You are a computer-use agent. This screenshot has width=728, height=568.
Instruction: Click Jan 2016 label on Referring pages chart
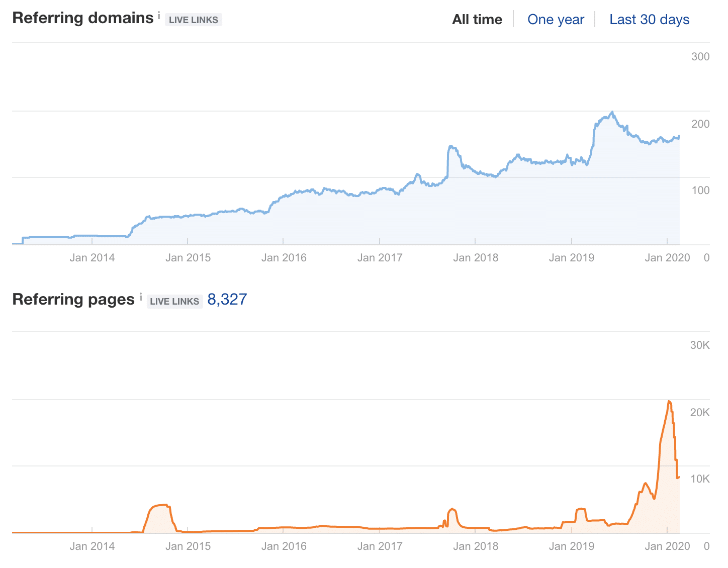click(284, 546)
